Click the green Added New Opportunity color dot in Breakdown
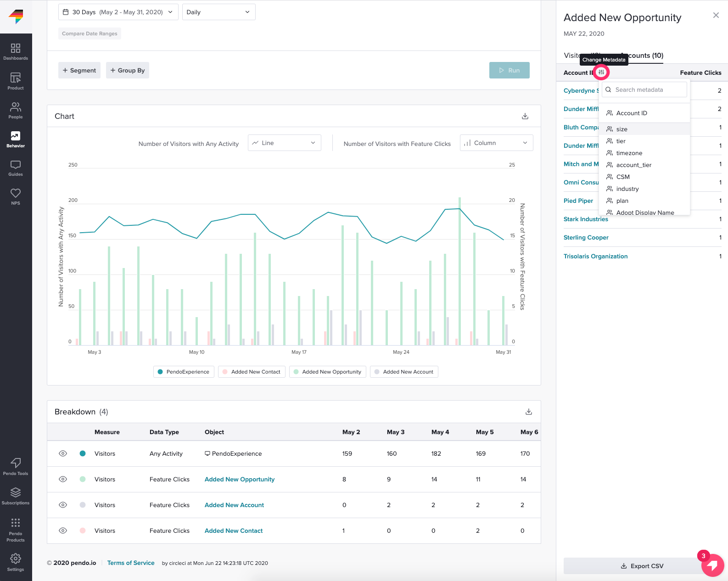The width and height of the screenshot is (728, 581). click(83, 479)
